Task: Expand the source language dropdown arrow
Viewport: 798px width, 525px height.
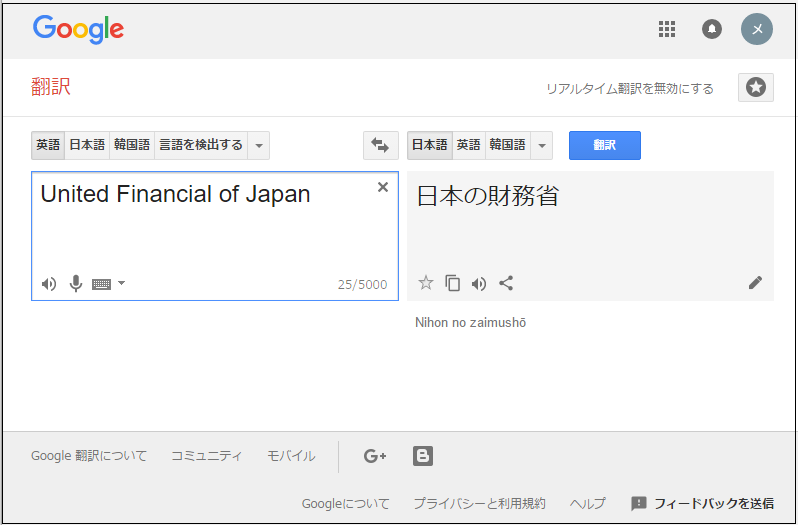Action: (x=259, y=146)
